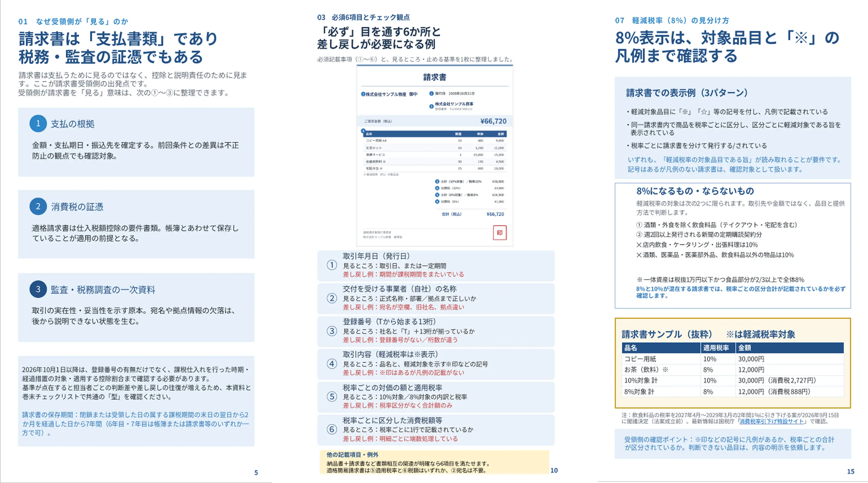Select the 消費税の証憑 heading

[x=77, y=207]
